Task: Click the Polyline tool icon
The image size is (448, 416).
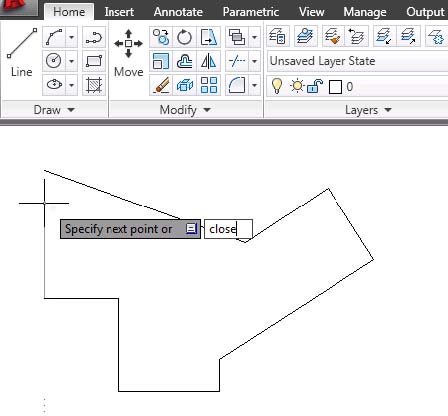Action: click(x=94, y=37)
